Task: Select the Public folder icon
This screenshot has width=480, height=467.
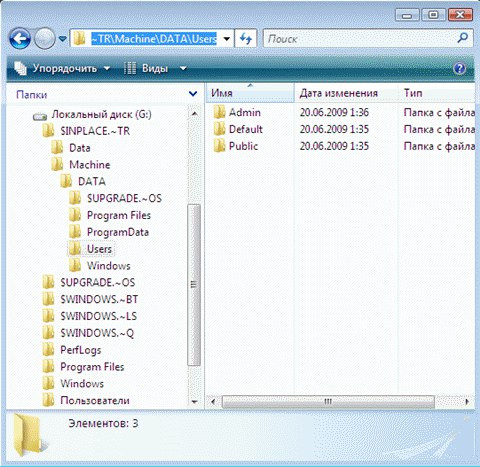Action: (x=219, y=146)
